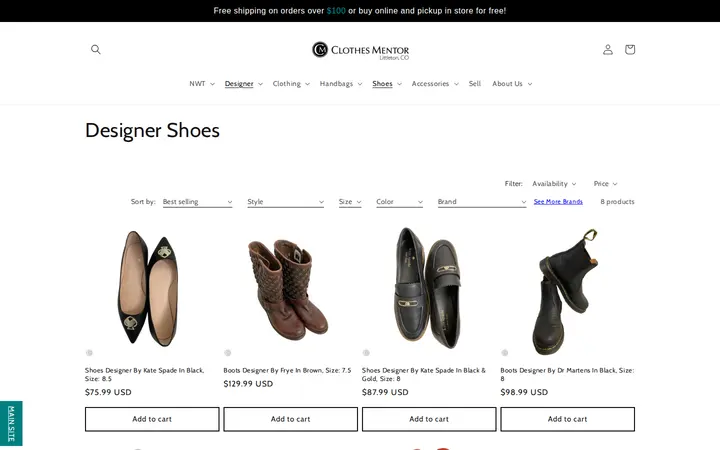Open the shopping cart icon

pos(630,49)
